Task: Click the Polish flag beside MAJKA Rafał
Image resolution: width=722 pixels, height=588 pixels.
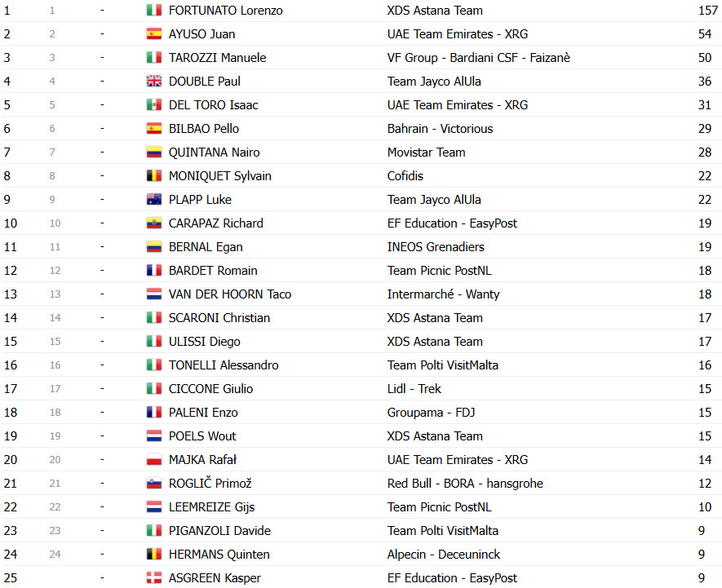Action: (154, 459)
